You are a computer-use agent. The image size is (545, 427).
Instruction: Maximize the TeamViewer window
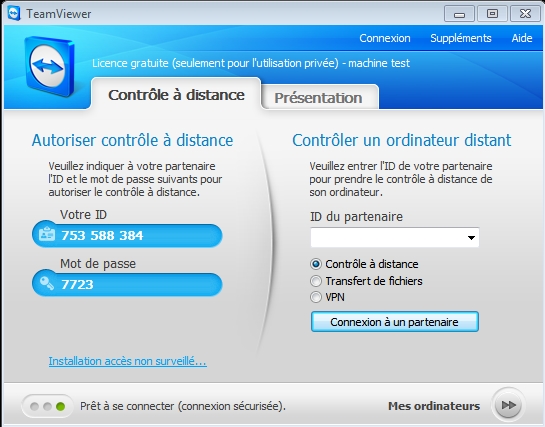tap(492, 14)
